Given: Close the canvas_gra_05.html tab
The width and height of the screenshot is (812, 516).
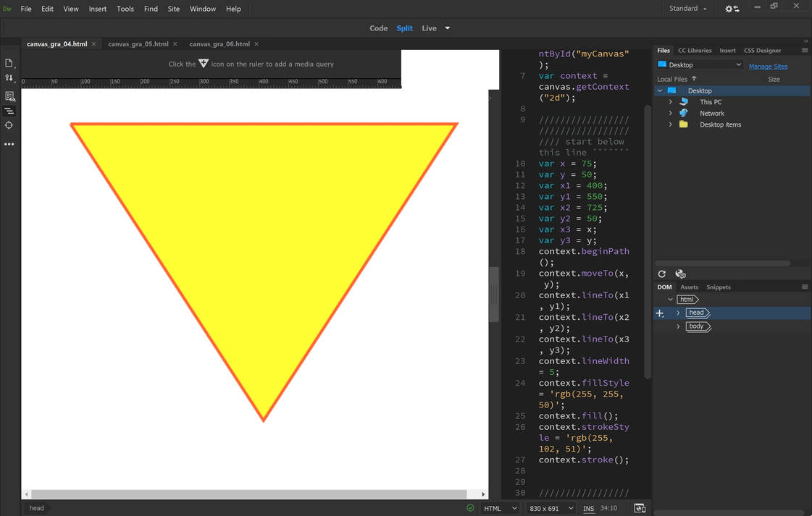Looking at the screenshot, I should [175, 44].
